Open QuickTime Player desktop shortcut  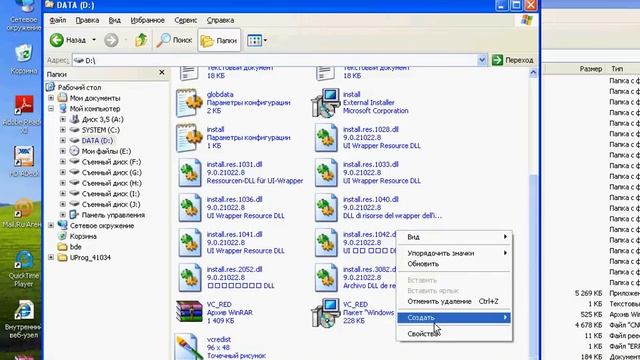[x=23, y=269]
